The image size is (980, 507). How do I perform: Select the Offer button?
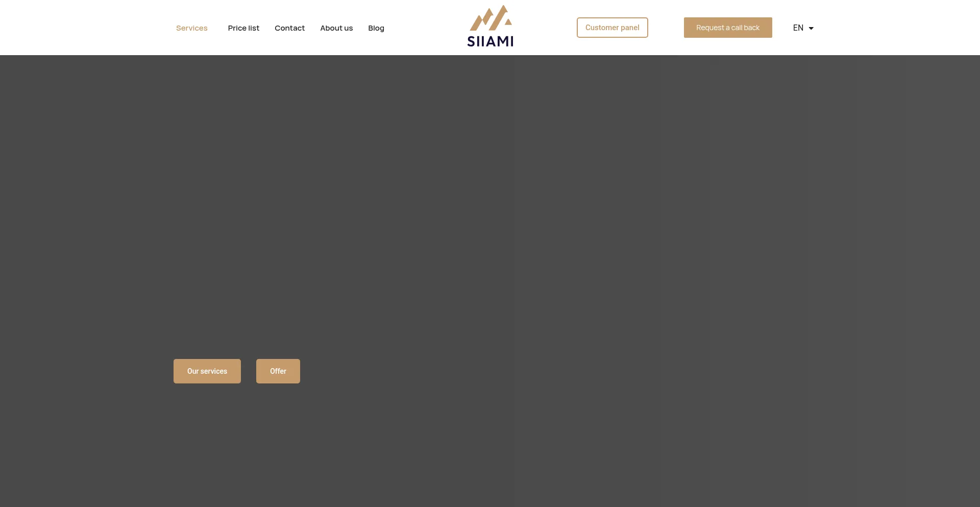tap(278, 371)
